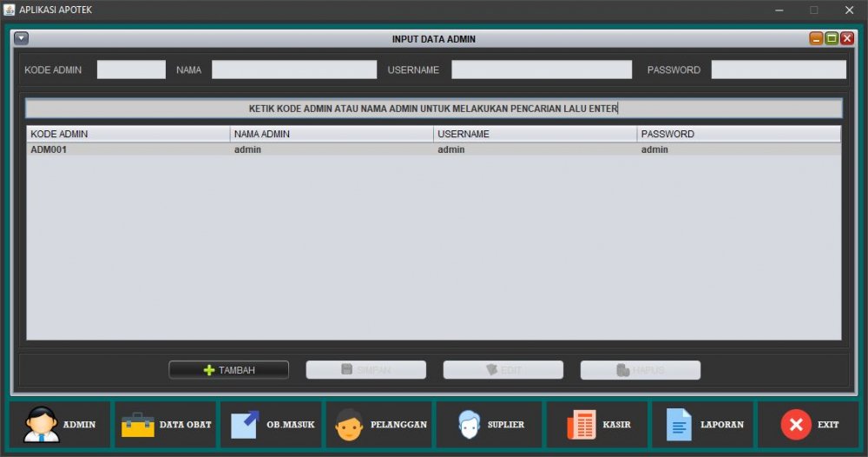
Task: Click the Password input field
Action: [779, 70]
